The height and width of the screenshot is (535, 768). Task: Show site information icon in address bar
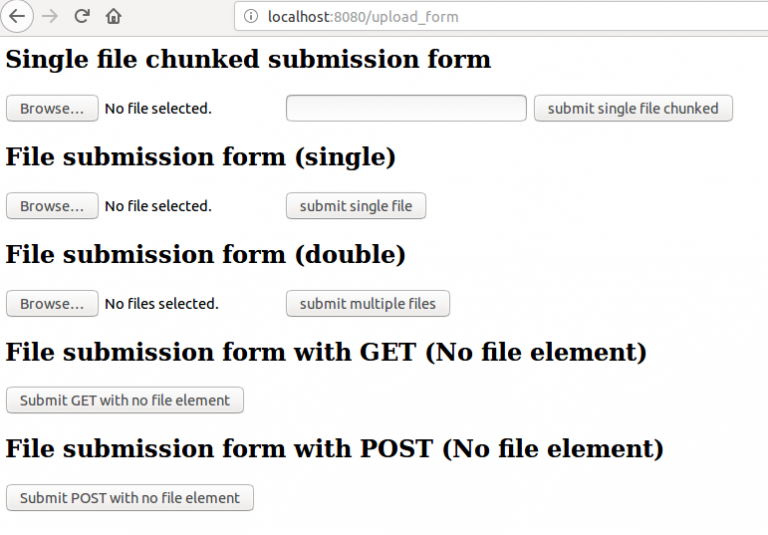pyautogui.click(x=251, y=17)
